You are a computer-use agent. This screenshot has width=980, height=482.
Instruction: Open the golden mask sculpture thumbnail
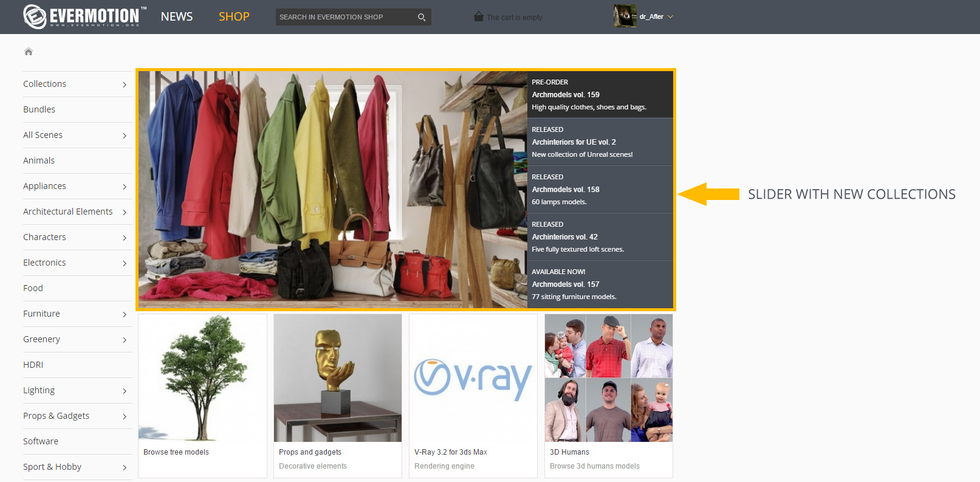pyautogui.click(x=338, y=378)
